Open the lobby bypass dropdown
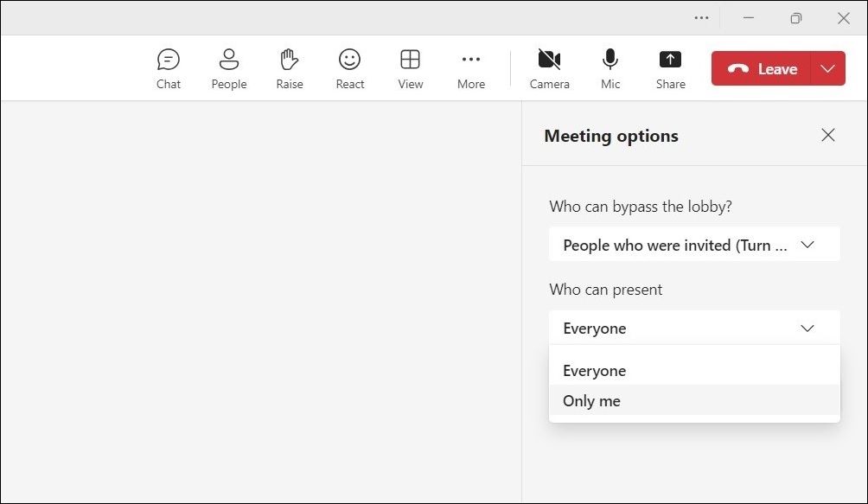This screenshot has width=868, height=504. pyautogui.click(x=693, y=245)
